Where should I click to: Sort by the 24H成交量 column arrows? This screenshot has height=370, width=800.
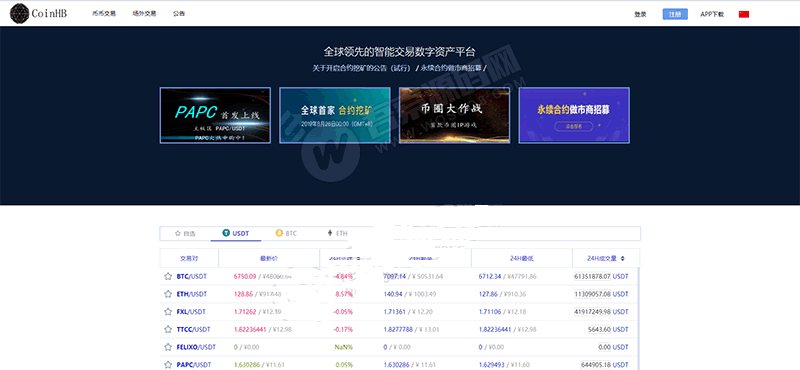click(622, 258)
